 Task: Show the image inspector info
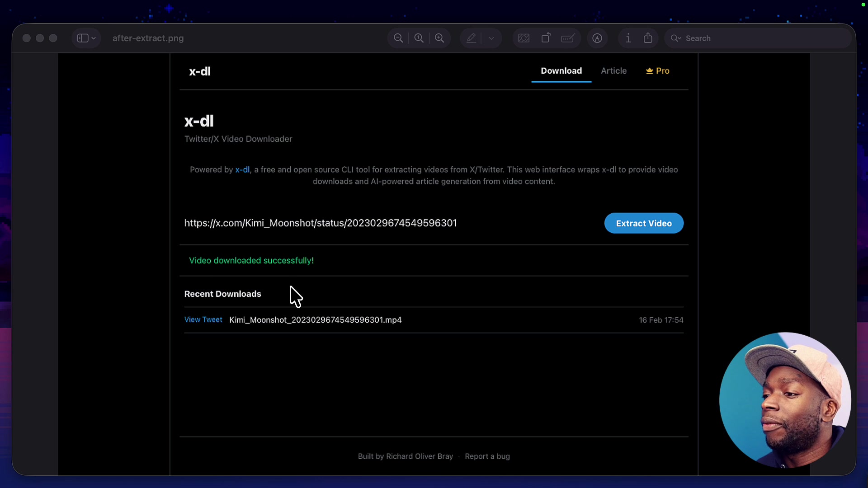point(628,38)
